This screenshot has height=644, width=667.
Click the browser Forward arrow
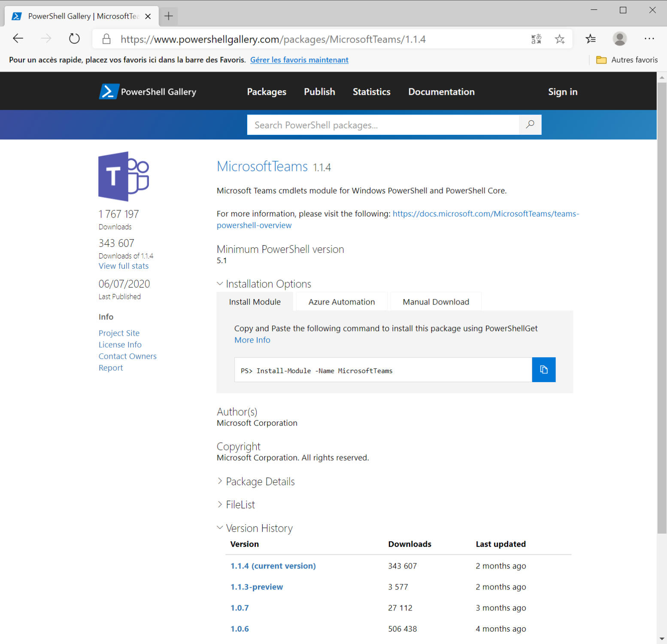[x=46, y=39]
